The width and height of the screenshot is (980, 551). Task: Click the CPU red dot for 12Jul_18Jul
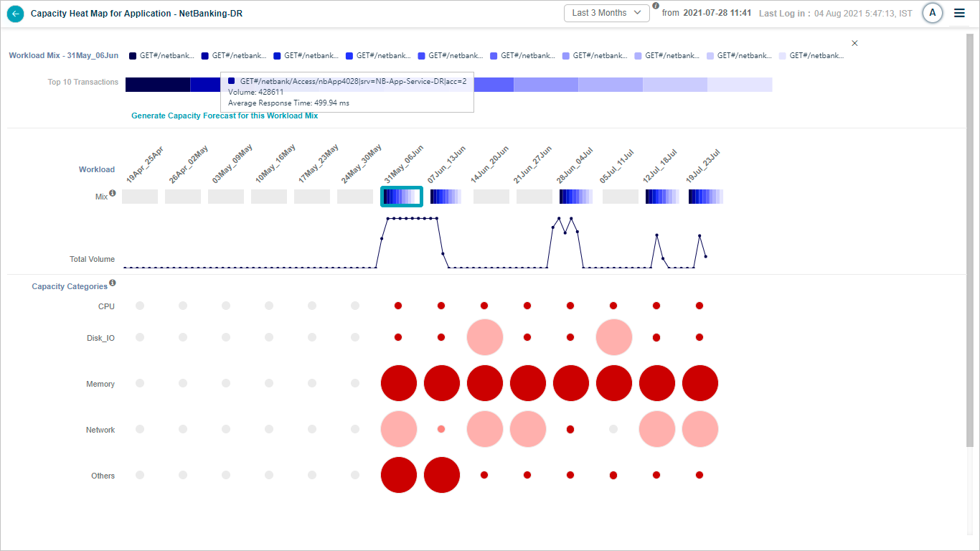tap(656, 306)
